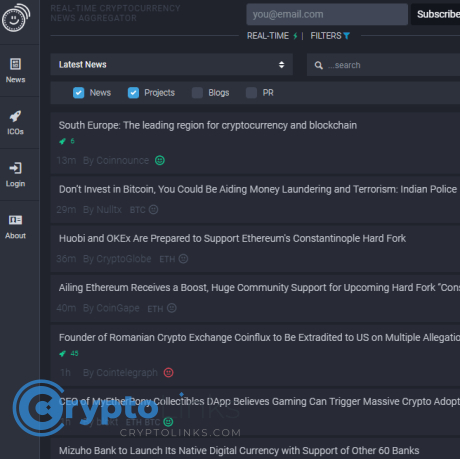Click green rocket icon under Coinflux article
The height and width of the screenshot is (459, 460).
pos(62,353)
